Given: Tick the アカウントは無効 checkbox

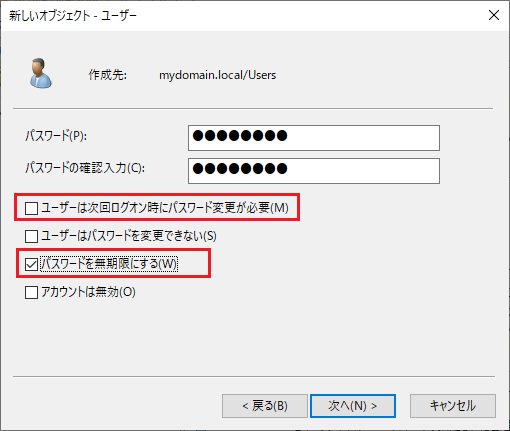Looking at the screenshot, I should (x=31, y=292).
